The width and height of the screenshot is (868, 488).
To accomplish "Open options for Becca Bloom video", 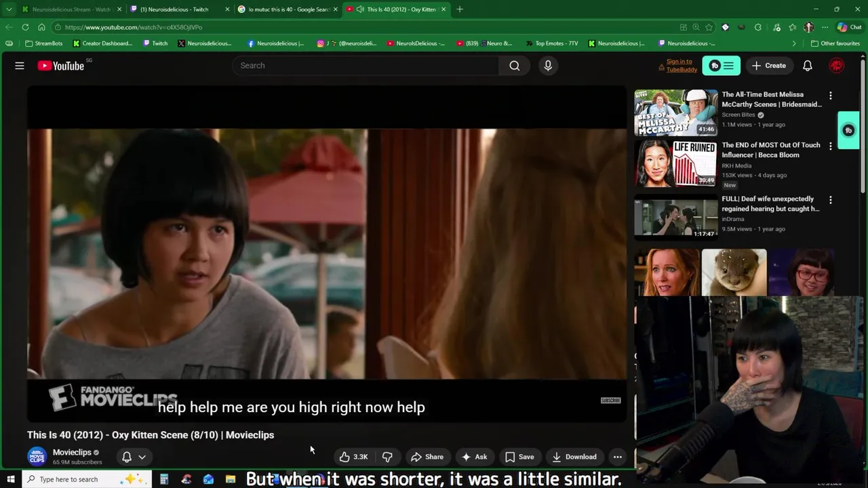I will (831, 146).
